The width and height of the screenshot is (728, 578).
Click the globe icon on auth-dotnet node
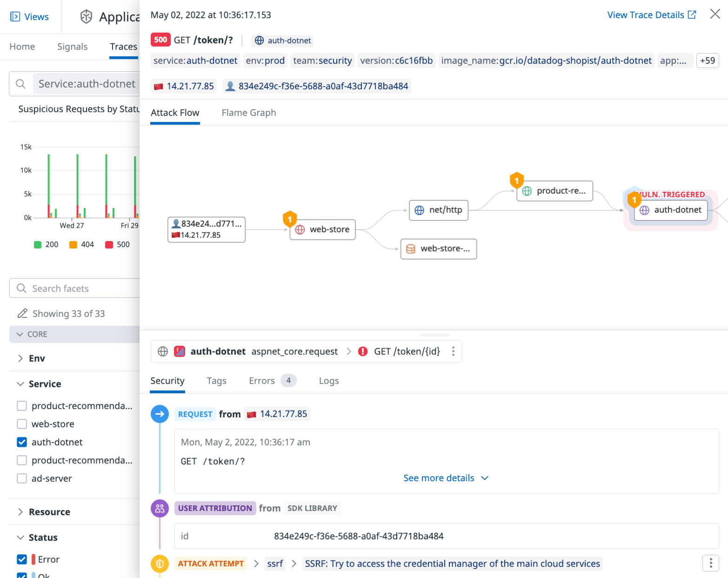(644, 210)
